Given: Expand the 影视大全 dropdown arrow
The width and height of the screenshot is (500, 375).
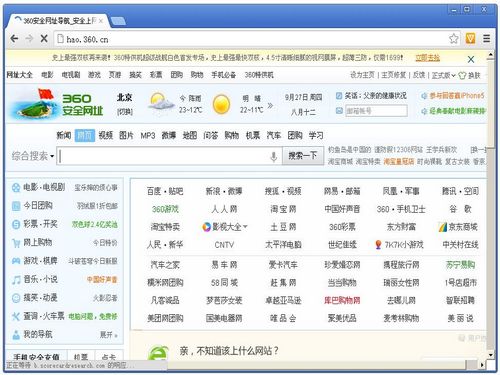Looking at the screenshot, I should pos(245,227).
